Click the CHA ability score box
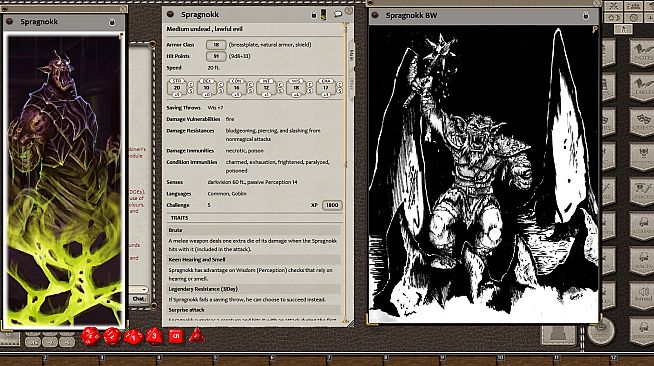 [326, 88]
